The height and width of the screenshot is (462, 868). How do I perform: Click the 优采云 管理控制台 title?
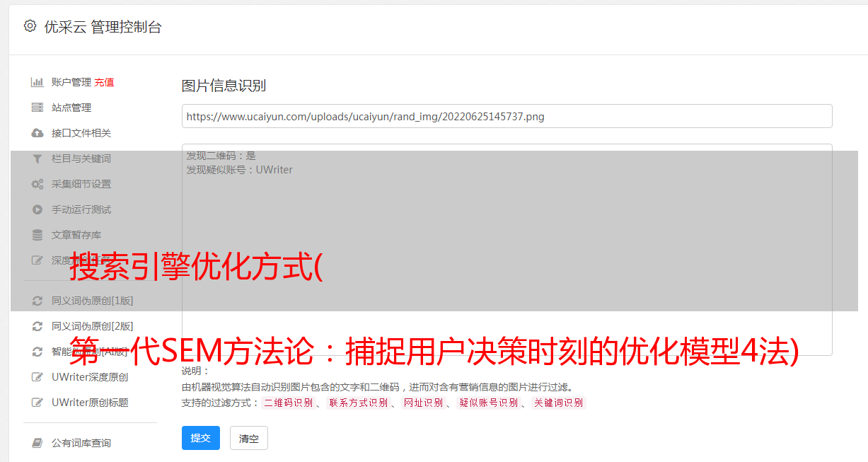(103, 27)
